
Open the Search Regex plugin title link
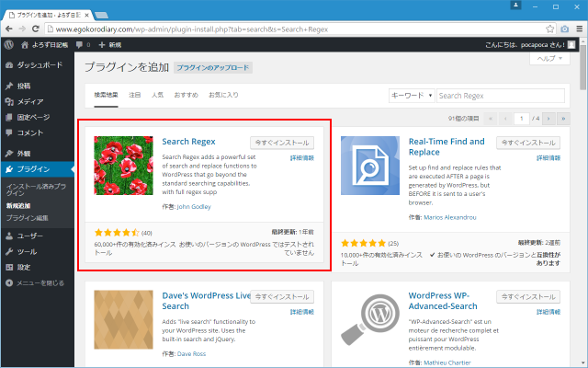(188, 142)
